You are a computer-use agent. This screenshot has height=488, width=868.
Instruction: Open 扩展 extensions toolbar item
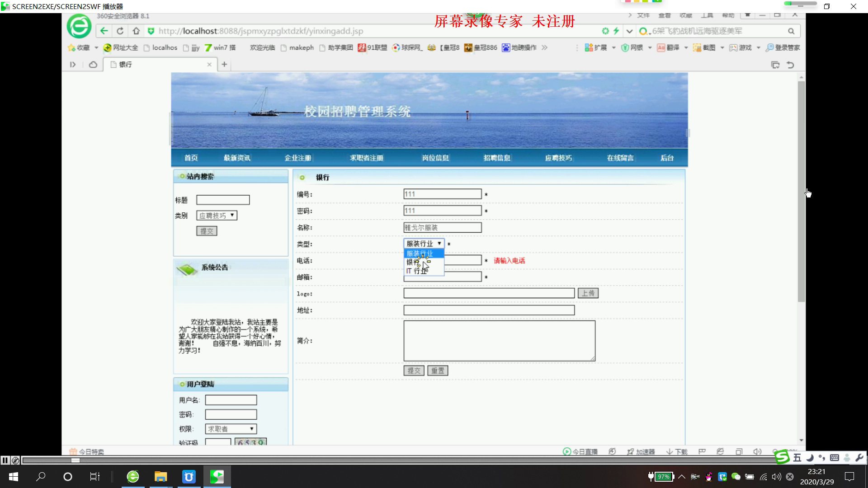point(596,47)
